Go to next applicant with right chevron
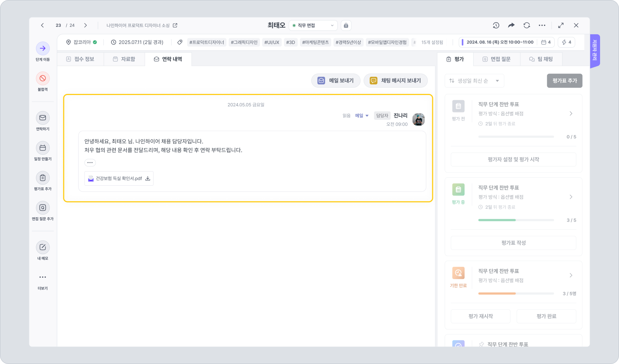The width and height of the screenshot is (619, 364). click(x=86, y=25)
